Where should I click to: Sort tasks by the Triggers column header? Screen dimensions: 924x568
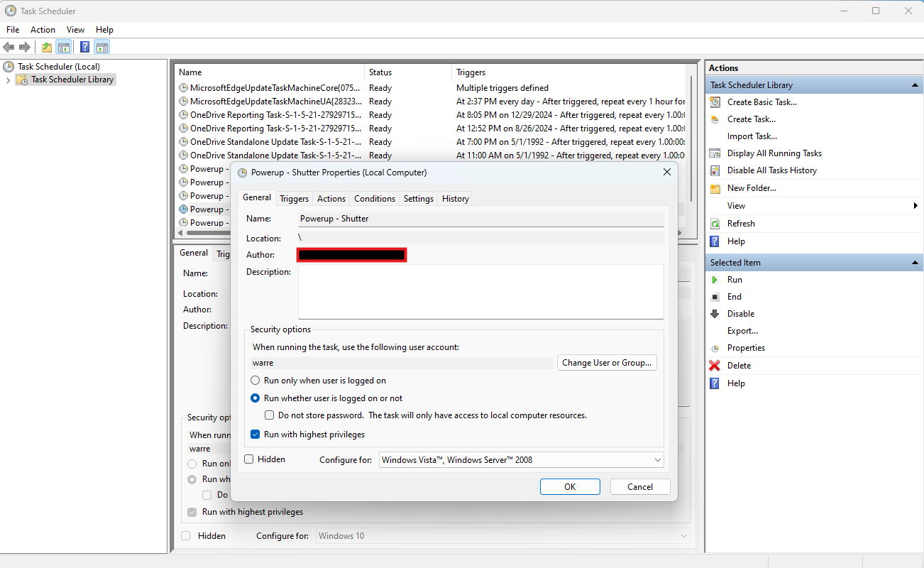[568, 72]
